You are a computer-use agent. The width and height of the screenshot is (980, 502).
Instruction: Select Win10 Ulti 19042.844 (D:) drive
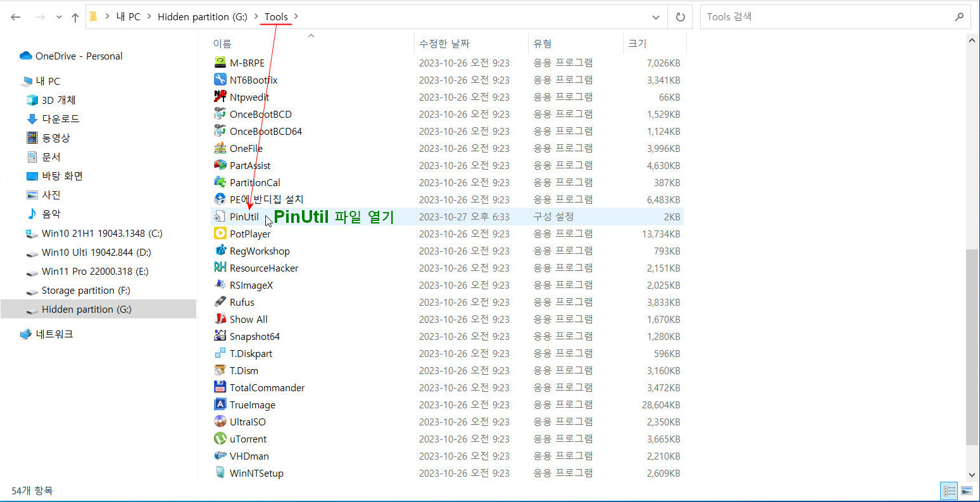[96, 252]
